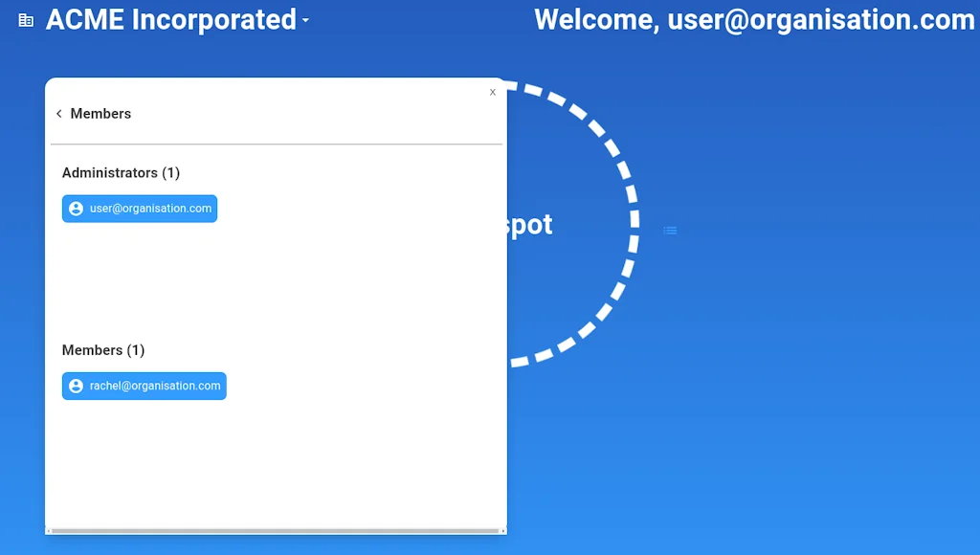Click the avatar icon inside the Administrators chip

tap(76, 209)
